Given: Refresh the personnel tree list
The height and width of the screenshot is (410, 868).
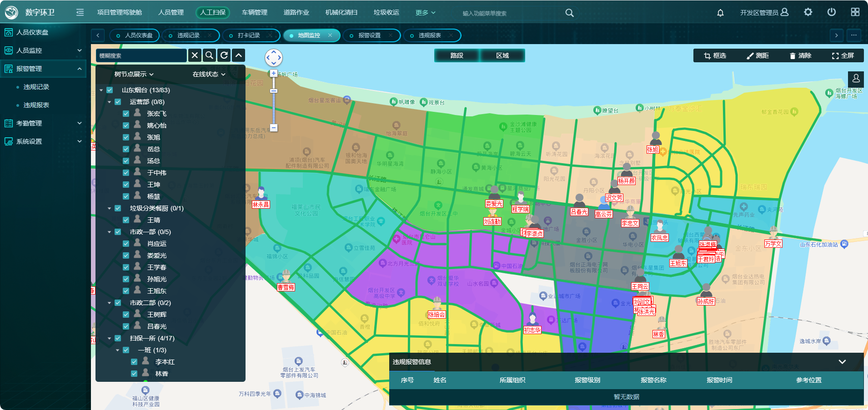Looking at the screenshot, I should pos(224,55).
